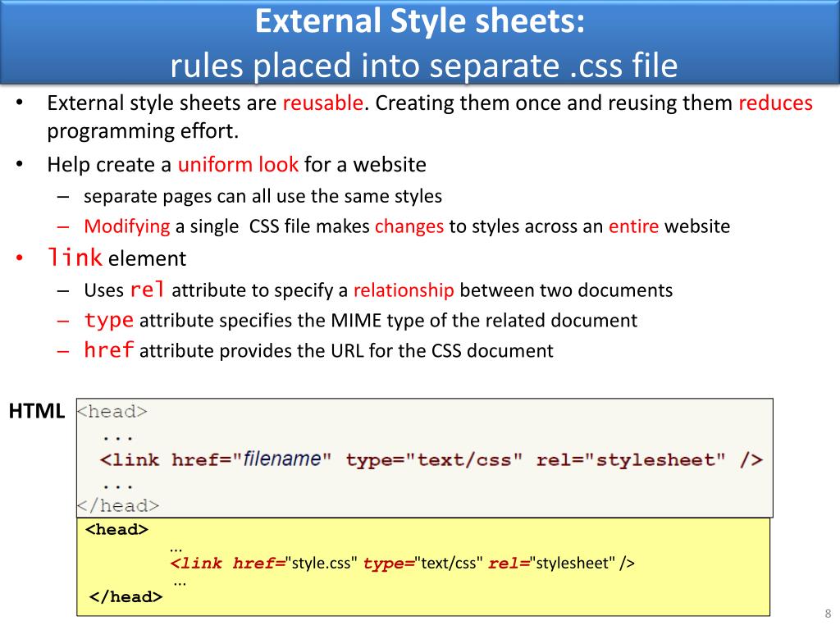Click '"stylesheet" />' in the yellow box

(582, 563)
